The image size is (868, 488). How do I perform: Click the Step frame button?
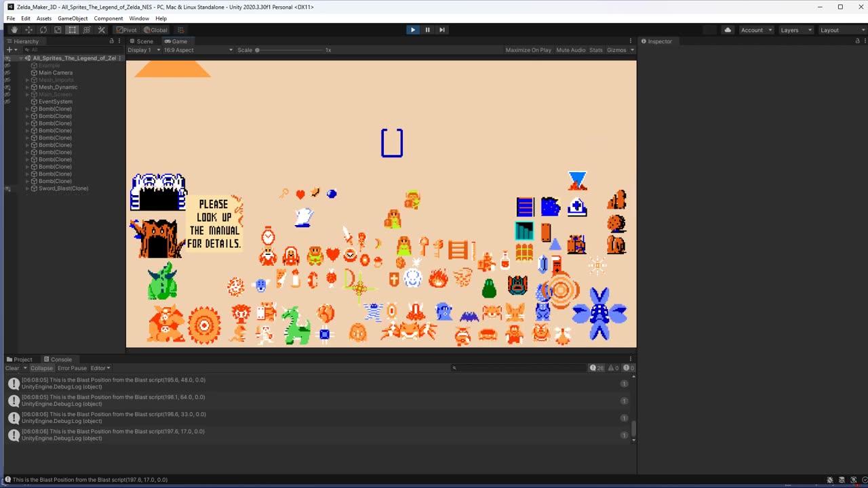point(442,30)
